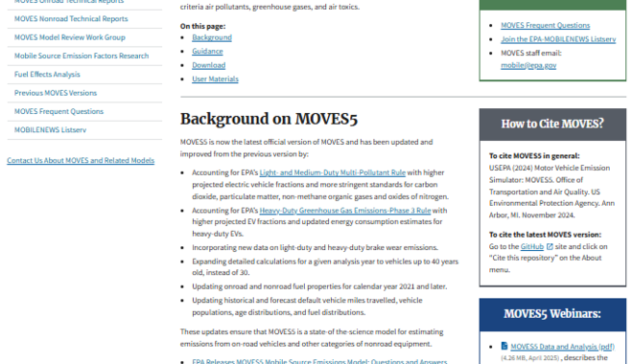This screenshot has width=633, height=364.
Task: Open MOVES5 Data and Analysis (pdf) link
Action: 562,347
